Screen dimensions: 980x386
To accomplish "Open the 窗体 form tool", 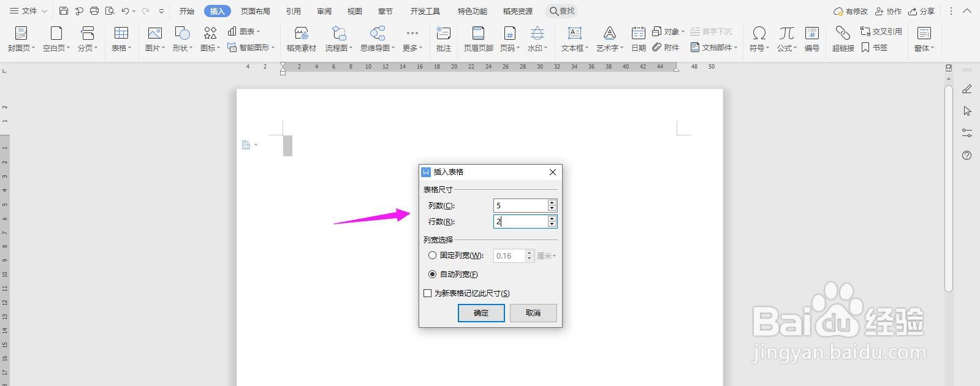I will coord(924,39).
